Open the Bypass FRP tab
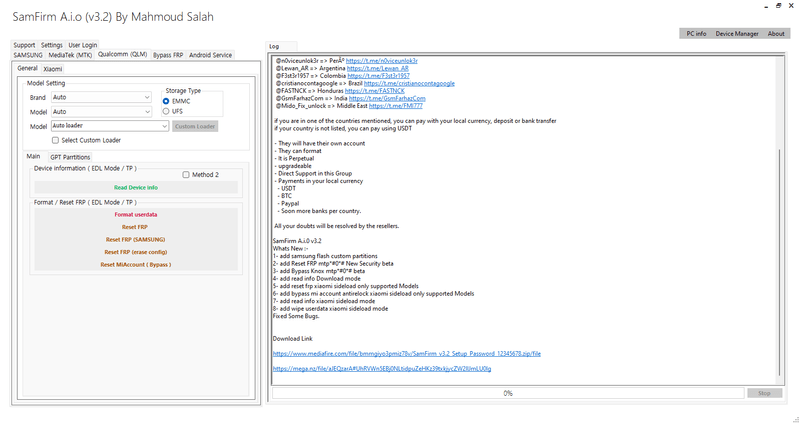Image resolution: width=800 pixels, height=423 pixels. coord(168,55)
